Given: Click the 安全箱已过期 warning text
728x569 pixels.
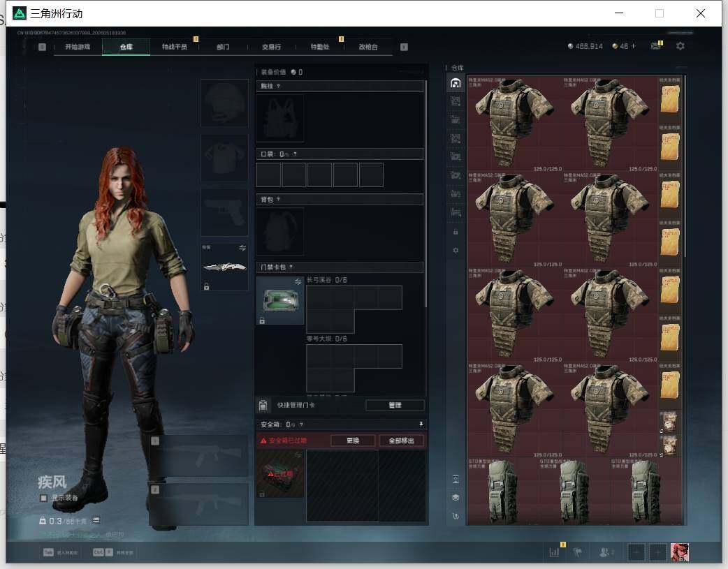Looking at the screenshot, I should 283,441.
